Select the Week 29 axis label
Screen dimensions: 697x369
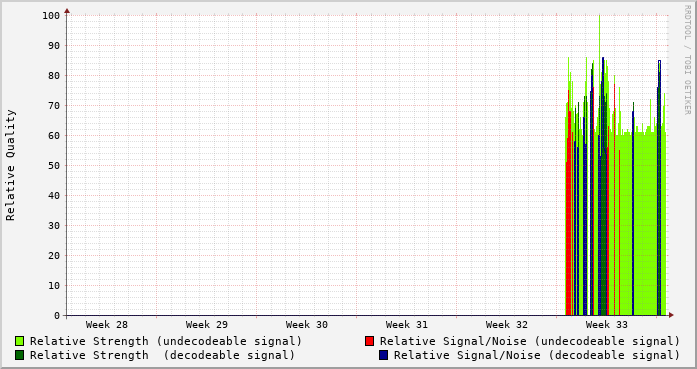(207, 325)
